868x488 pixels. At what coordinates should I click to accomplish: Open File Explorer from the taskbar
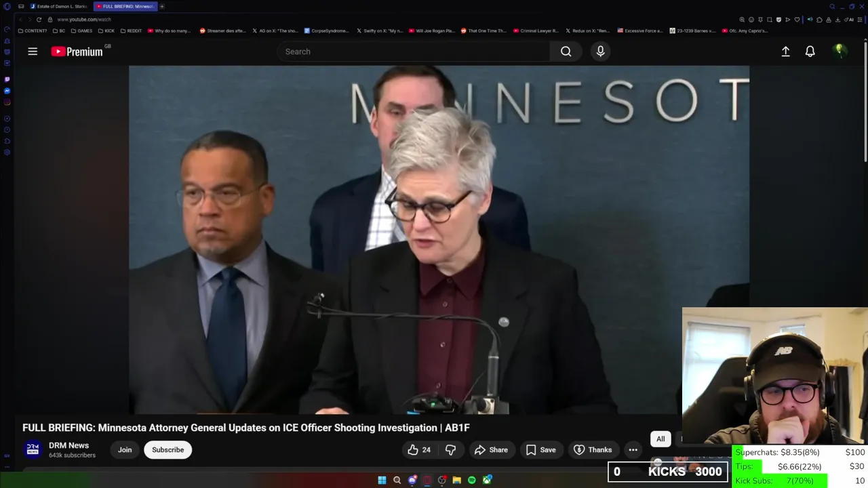457,480
